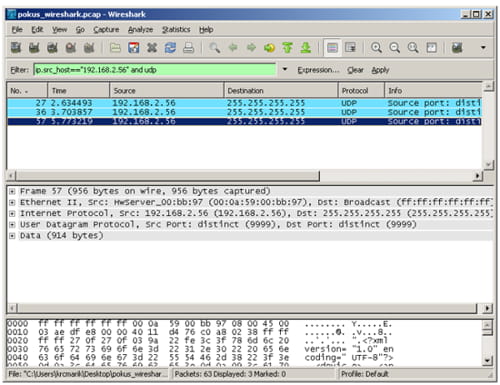Image resolution: width=500 pixels, height=385 pixels.
Task: Close this capture file with the X icon
Action: point(152,48)
